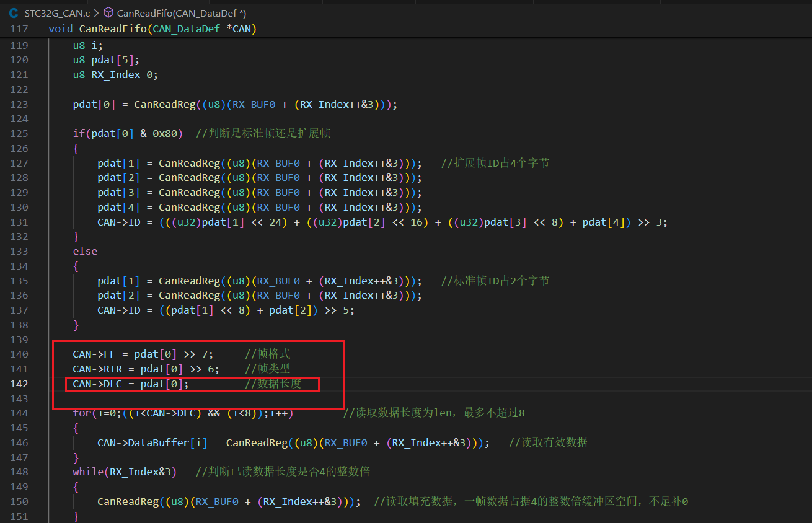The height and width of the screenshot is (523, 812).
Task: Jump to sticky header line void CanReadFifo
Action: point(152,29)
